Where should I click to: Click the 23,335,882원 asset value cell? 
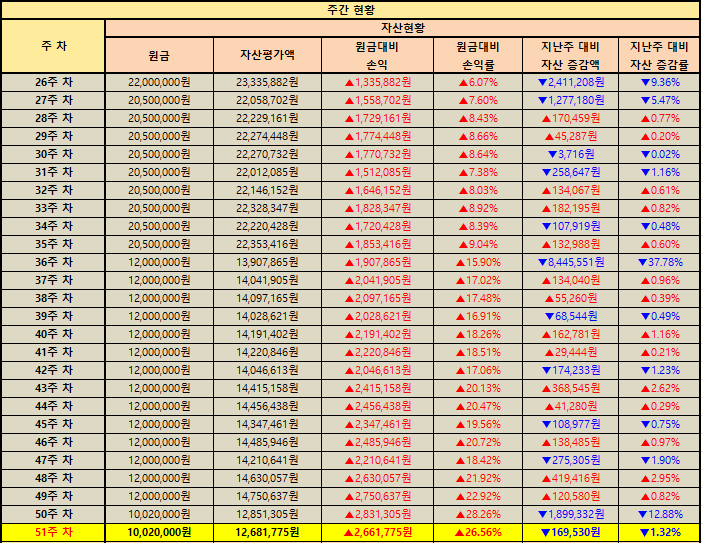(267, 82)
